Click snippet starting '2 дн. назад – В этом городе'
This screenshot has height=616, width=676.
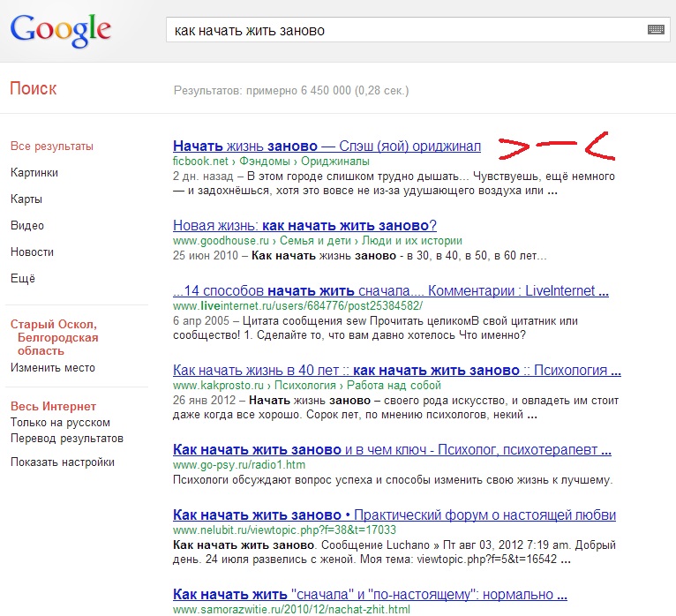(x=394, y=184)
